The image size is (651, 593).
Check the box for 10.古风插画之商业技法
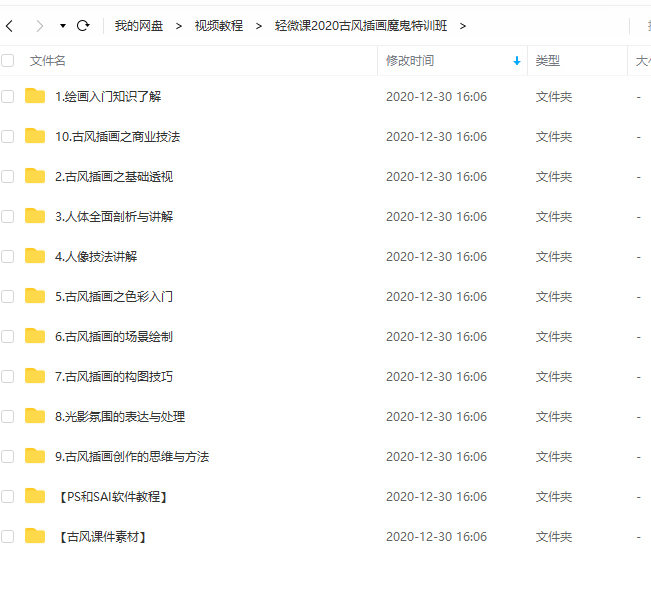7,136
